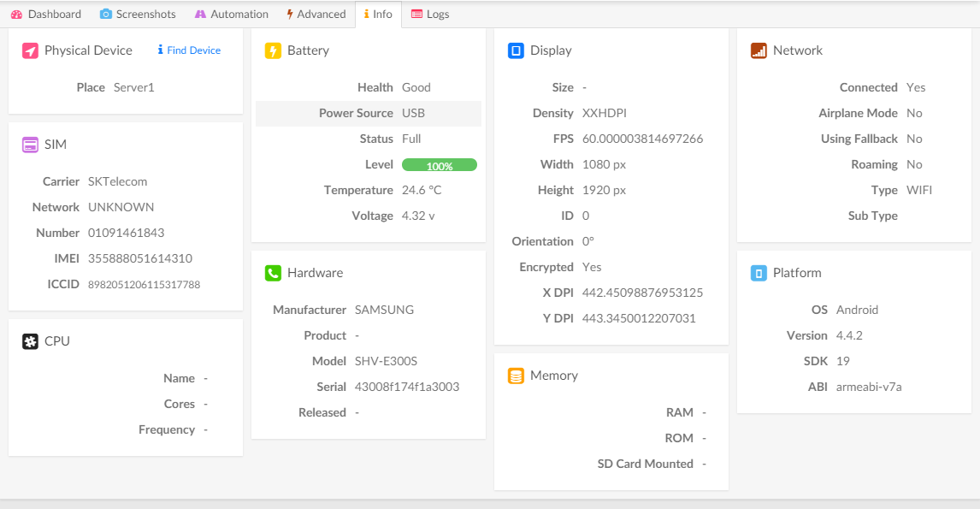Click the Physical Device paper-plane icon
The width and height of the screenshot is (980, 509).
point(30,50)
